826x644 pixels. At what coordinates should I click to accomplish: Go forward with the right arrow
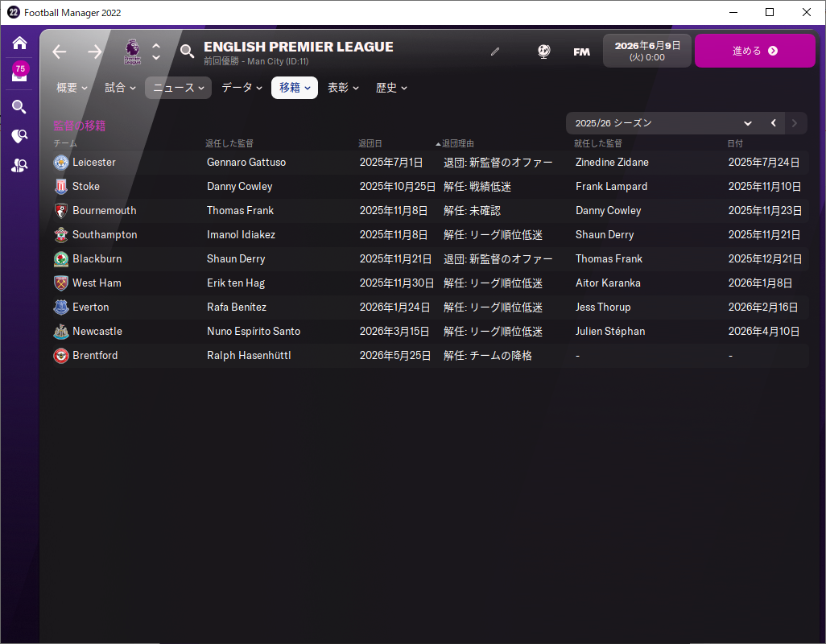[95, 52]
